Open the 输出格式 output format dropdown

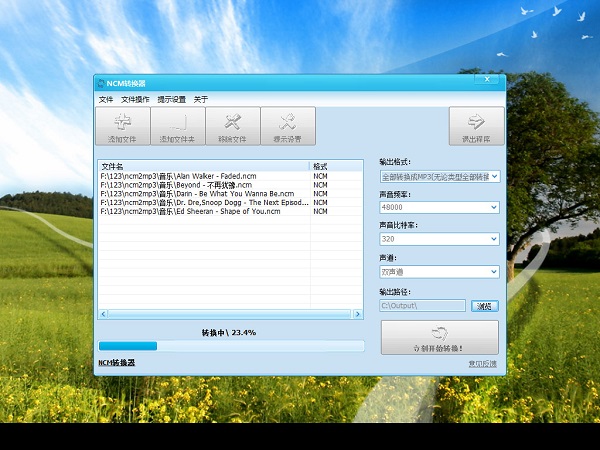439,176
